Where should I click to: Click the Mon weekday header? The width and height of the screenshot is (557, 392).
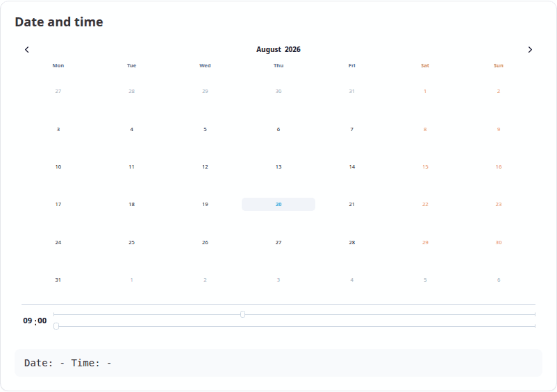58,66
